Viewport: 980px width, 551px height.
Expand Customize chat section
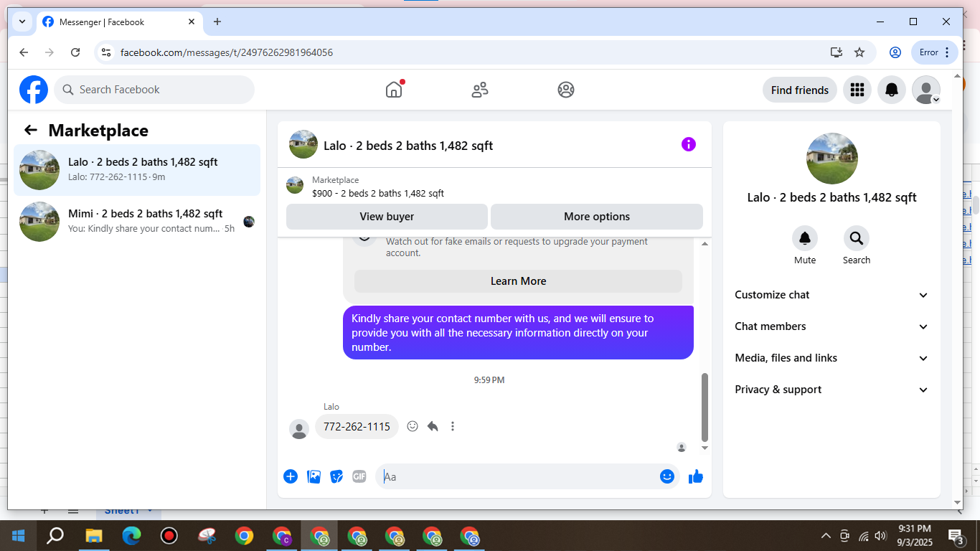(x=831, y=295)
